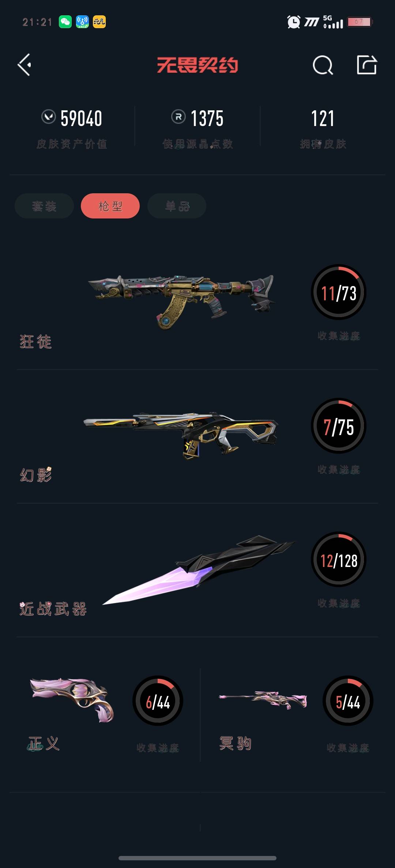Switch to the 单品 tab
The height and width of the screenshot is (868, 395).
click(177, 206)
